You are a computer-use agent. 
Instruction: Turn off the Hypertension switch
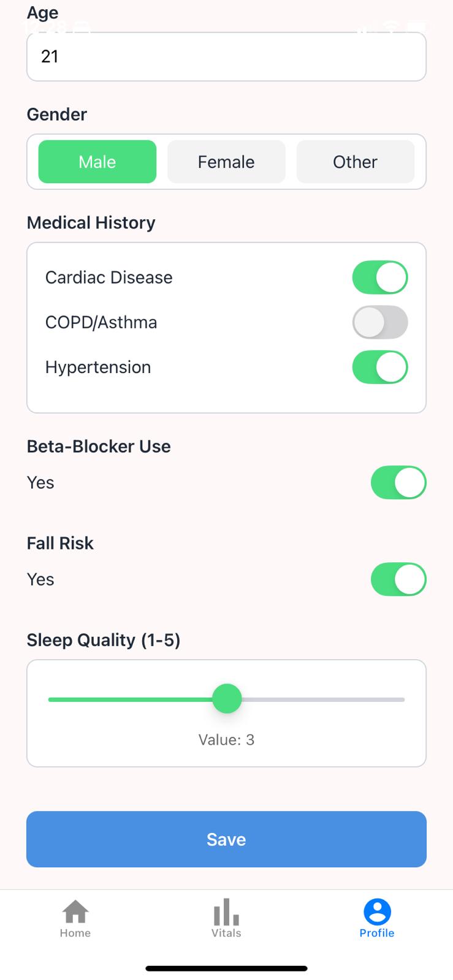click(380, 367)
